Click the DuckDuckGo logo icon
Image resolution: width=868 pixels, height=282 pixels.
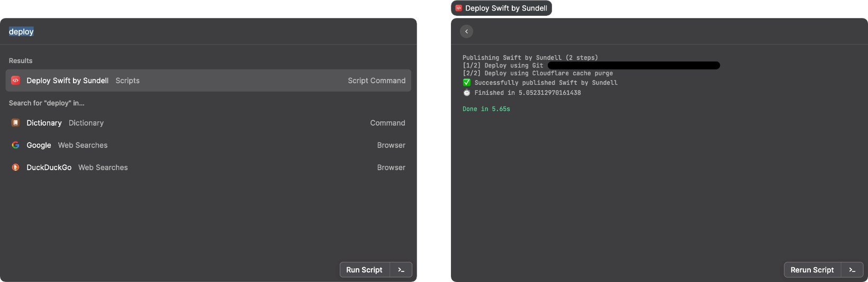pos(15,168)
